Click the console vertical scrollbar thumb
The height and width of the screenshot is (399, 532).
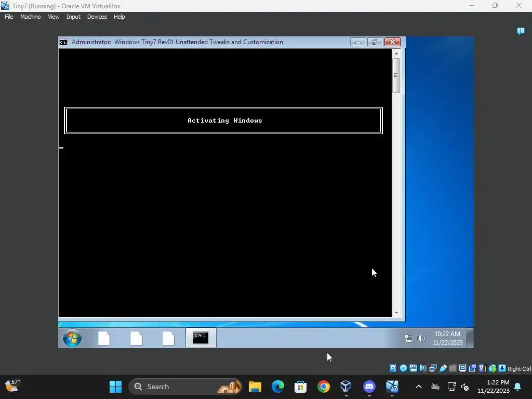pos(396,75)
